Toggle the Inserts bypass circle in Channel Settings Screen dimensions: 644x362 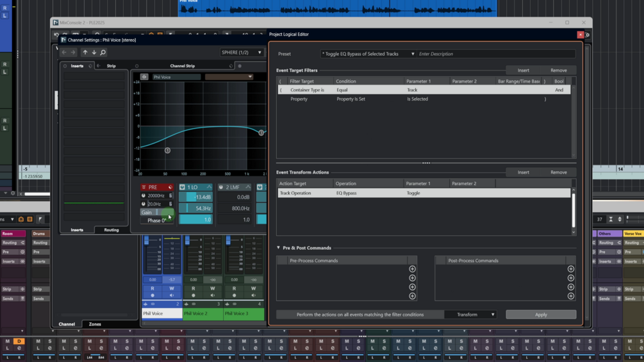point(65,65)
